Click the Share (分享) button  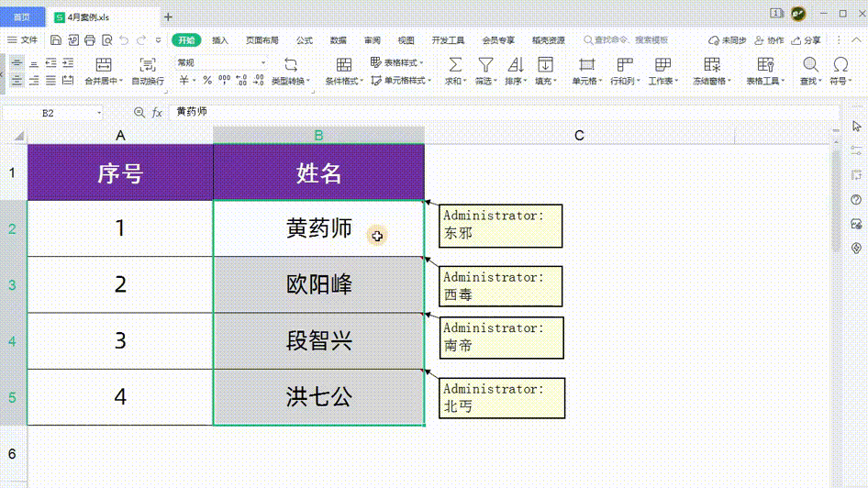(x=807, y=40)
